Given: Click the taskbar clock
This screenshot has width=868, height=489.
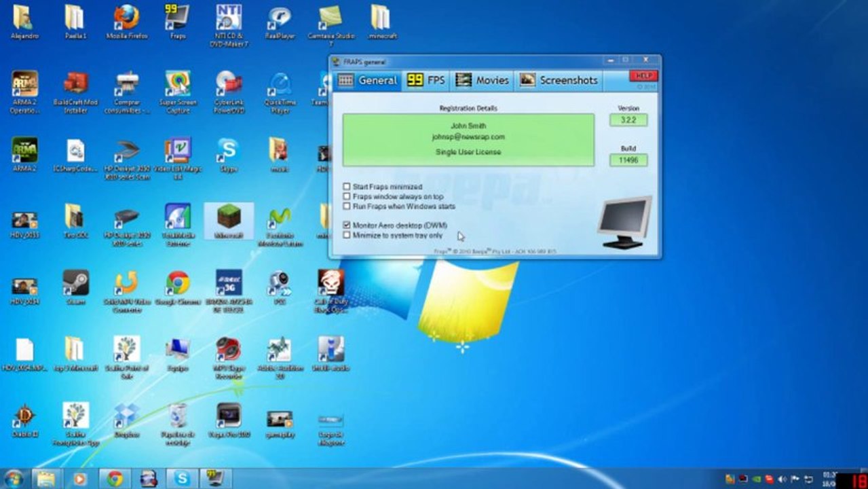Looking at the screenshot, I should pos(829,479).
